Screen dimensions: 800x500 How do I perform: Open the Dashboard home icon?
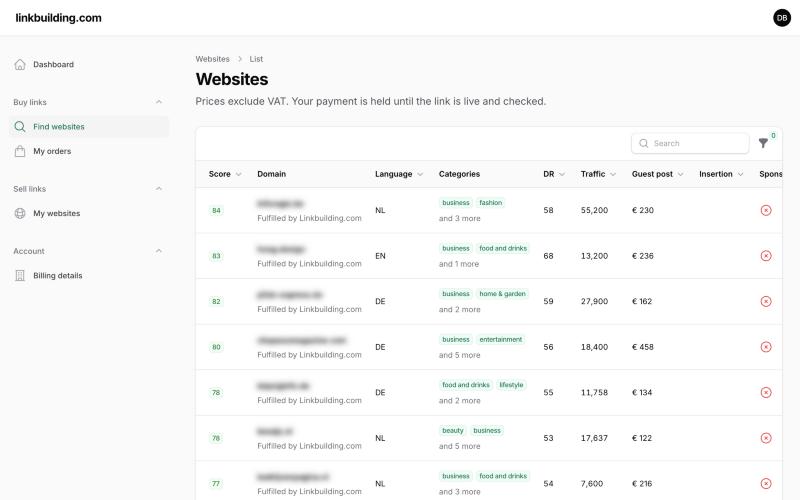[x=20, y=64]
